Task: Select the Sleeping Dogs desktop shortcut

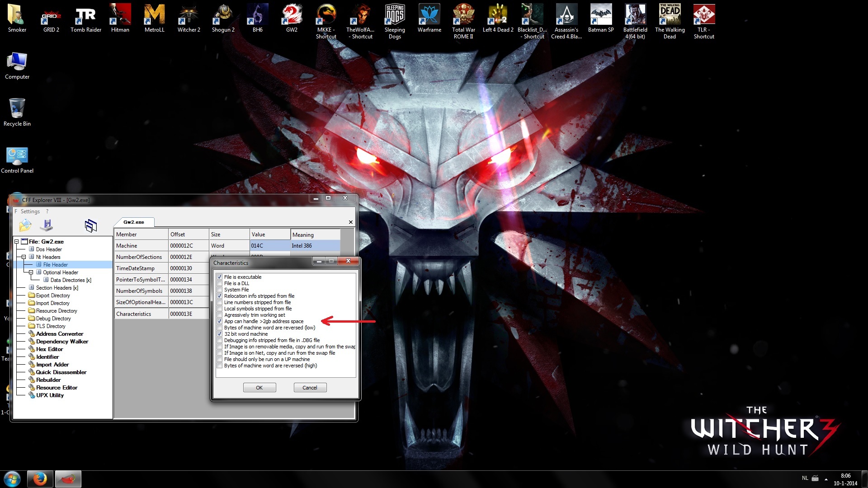Action: (395, 21)
